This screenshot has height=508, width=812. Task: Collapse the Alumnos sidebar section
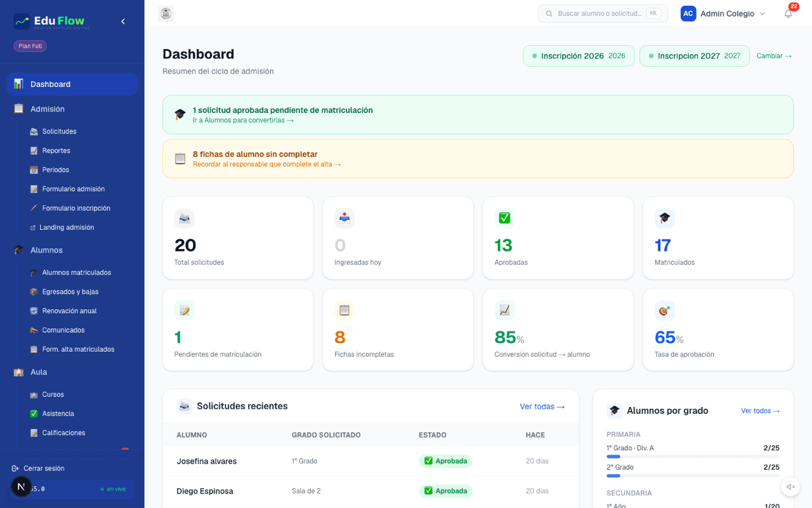click(72, 250)
